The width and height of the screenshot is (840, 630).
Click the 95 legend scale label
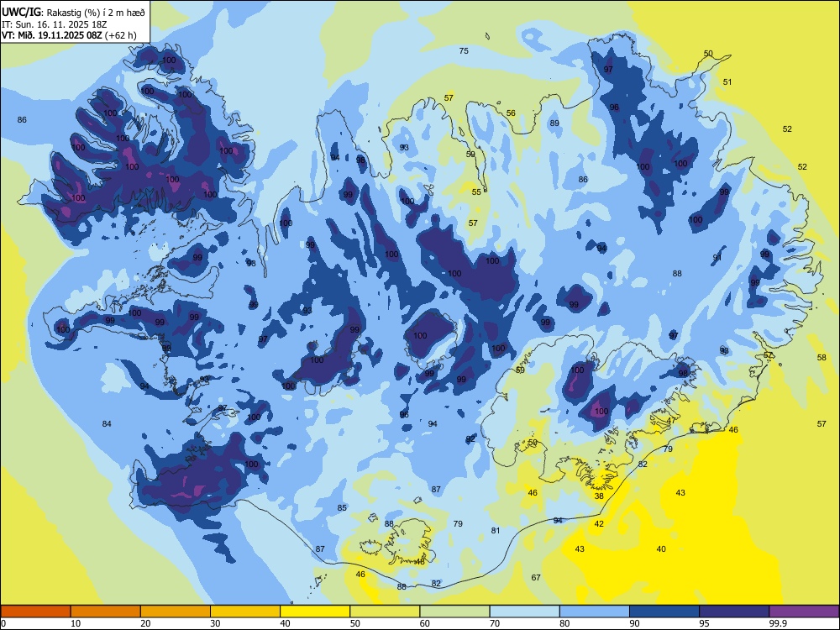(704, 623)
